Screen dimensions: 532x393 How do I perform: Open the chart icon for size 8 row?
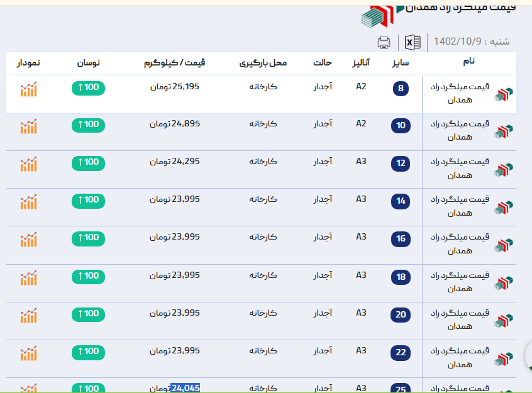(x=28, y=89)
